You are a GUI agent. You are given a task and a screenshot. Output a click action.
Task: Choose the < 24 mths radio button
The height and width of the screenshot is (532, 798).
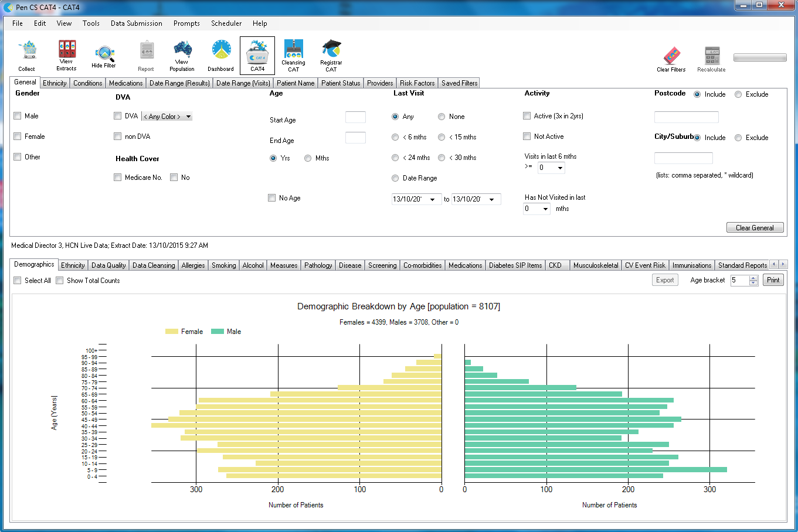pyautogui.click(x=395, y=158)
